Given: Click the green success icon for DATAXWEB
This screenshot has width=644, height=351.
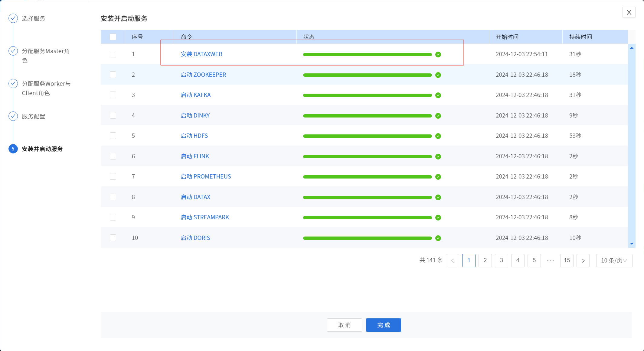Looking at the screenshot, I should pos(438,54).
